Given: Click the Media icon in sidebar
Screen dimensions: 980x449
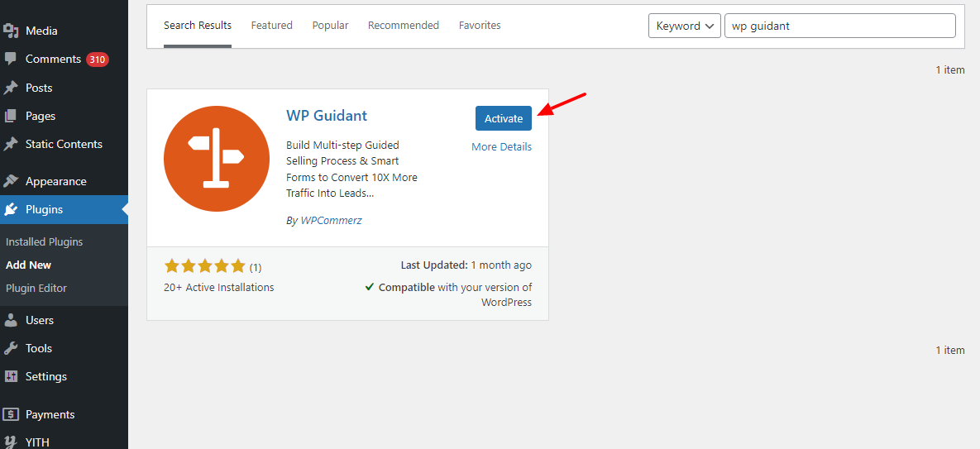Looking at the screenshot, I should click(x=11, y=31).
